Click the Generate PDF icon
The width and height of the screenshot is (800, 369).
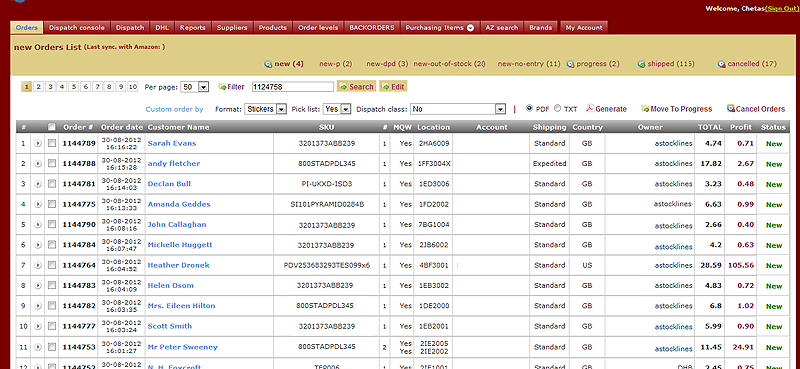[590, 109]
